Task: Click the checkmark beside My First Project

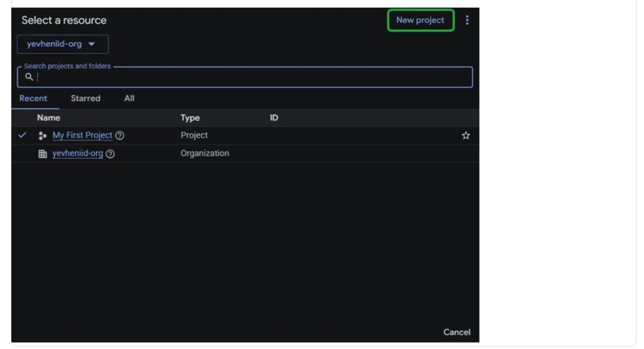Action: (22, 135)
